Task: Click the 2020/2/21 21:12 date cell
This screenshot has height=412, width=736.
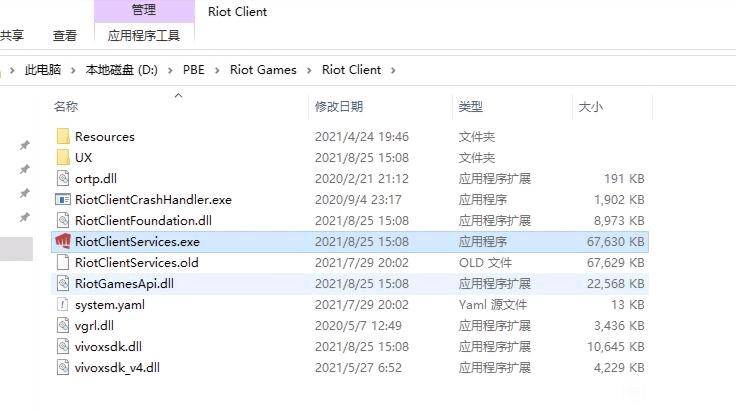Action: [362, 178]
